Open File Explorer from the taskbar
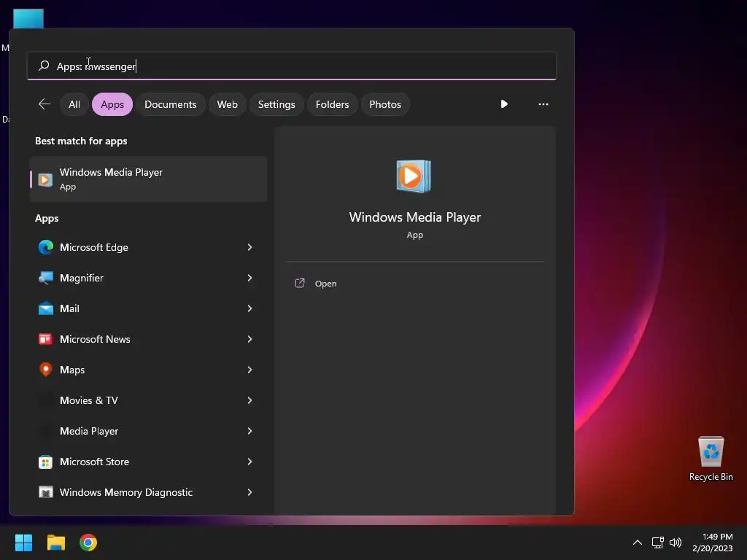 point(55,542)
